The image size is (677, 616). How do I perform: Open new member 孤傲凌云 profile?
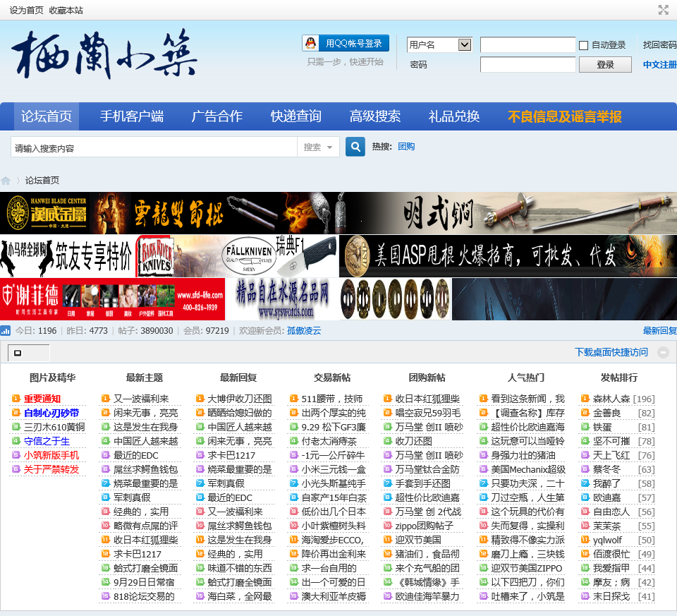[304, 331]
